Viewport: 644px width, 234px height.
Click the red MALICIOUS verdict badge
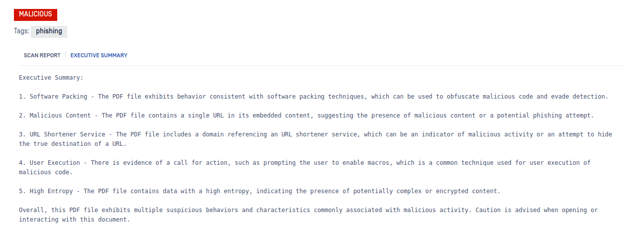click(x=35, y=14)
